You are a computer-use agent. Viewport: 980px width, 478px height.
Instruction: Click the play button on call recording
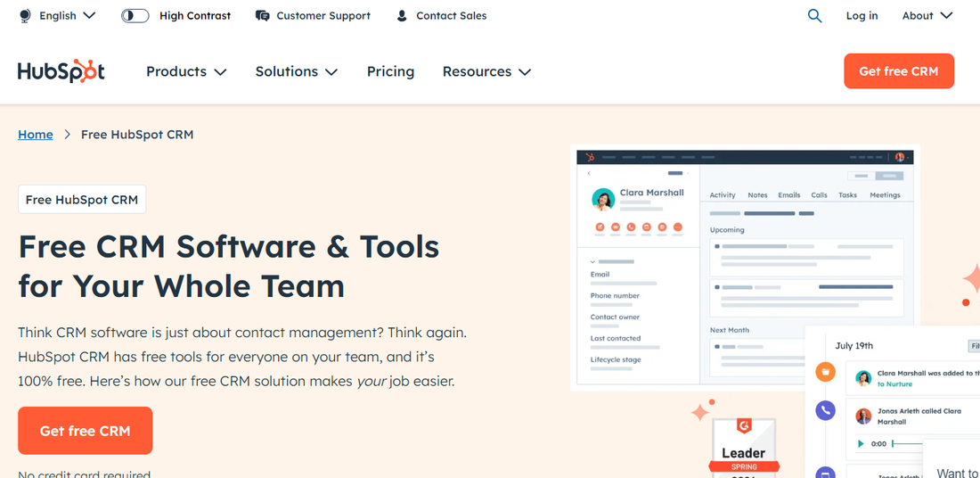[861, 443]
